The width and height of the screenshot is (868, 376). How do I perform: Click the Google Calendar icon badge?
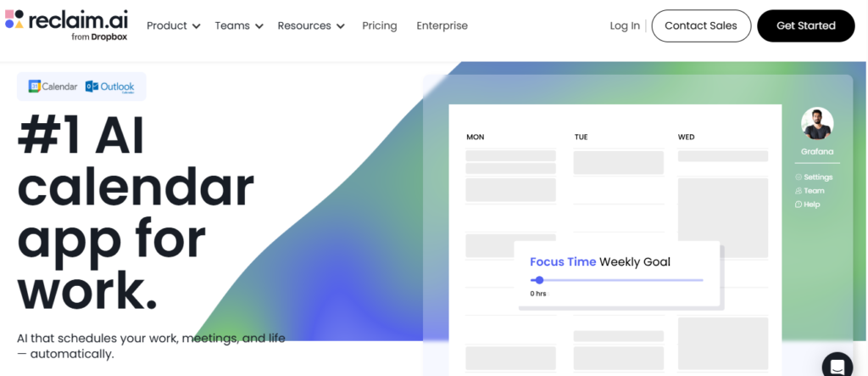[x=53, y=87]
